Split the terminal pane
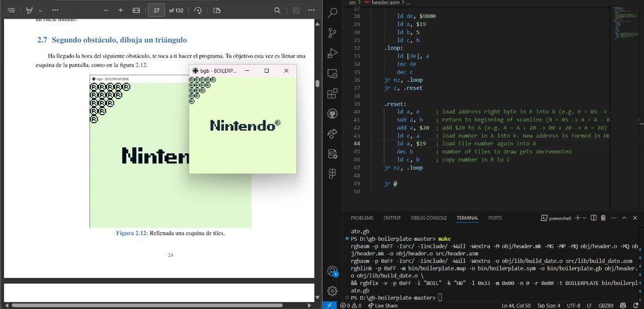This screenshot has height=309, width=644. [594, 218]
